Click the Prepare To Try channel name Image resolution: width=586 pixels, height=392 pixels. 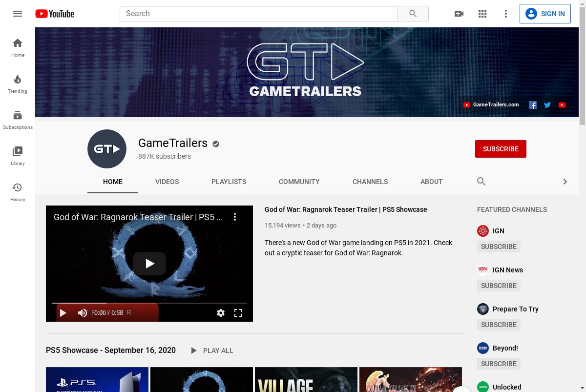click(516, 309)
